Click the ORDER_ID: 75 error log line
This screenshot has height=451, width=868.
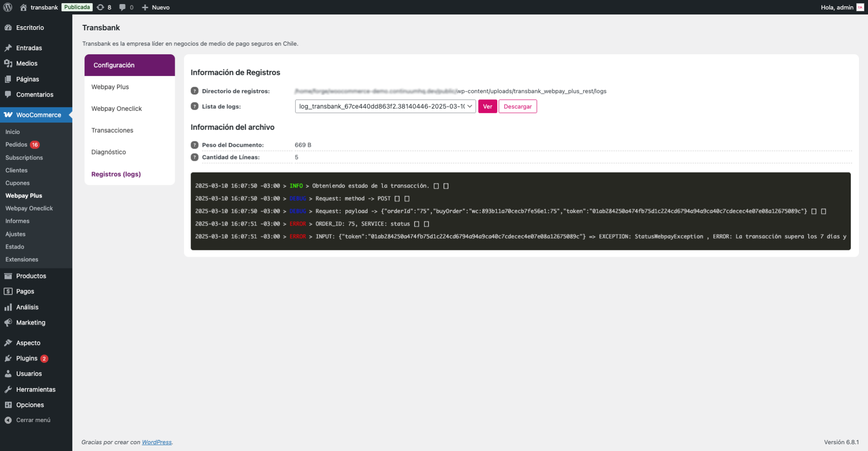tap(312, 224)
